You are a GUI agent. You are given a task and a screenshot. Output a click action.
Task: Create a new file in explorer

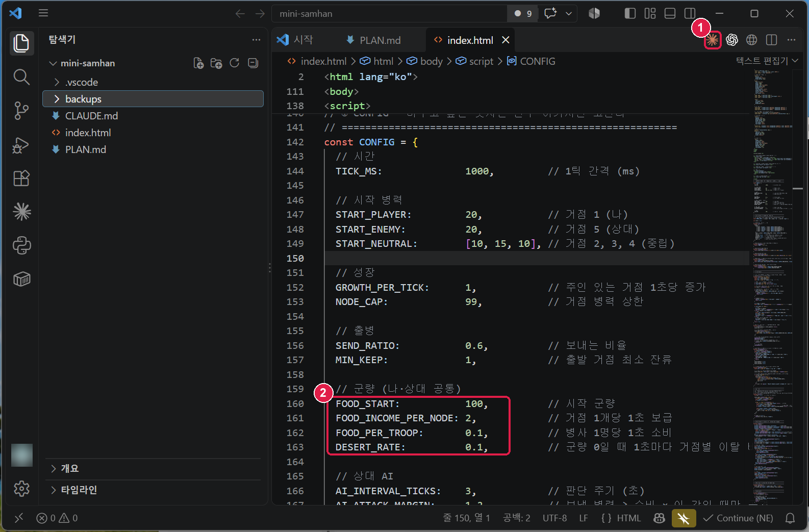[x=198, y=63]
